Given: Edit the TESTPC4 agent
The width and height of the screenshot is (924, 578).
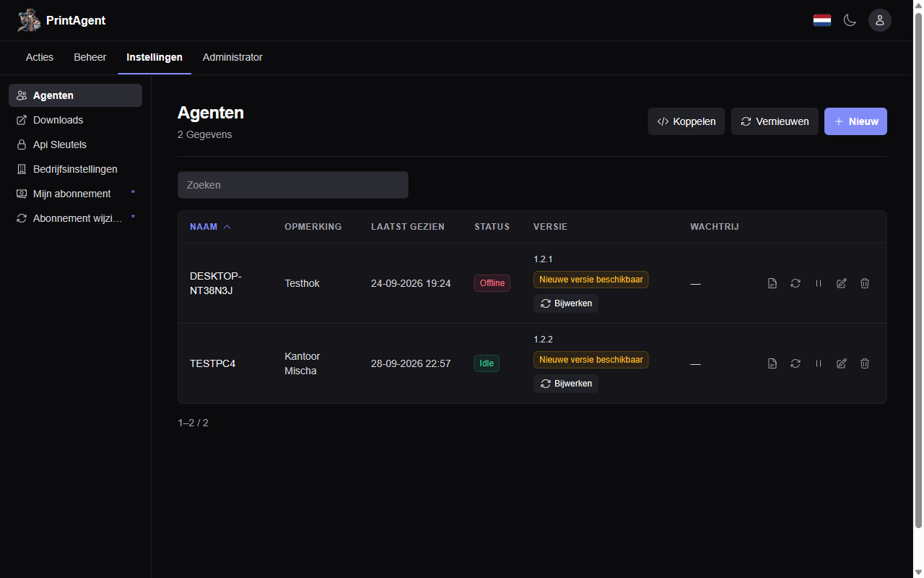Looking at the screenshot, I should [x=842, y=363].
